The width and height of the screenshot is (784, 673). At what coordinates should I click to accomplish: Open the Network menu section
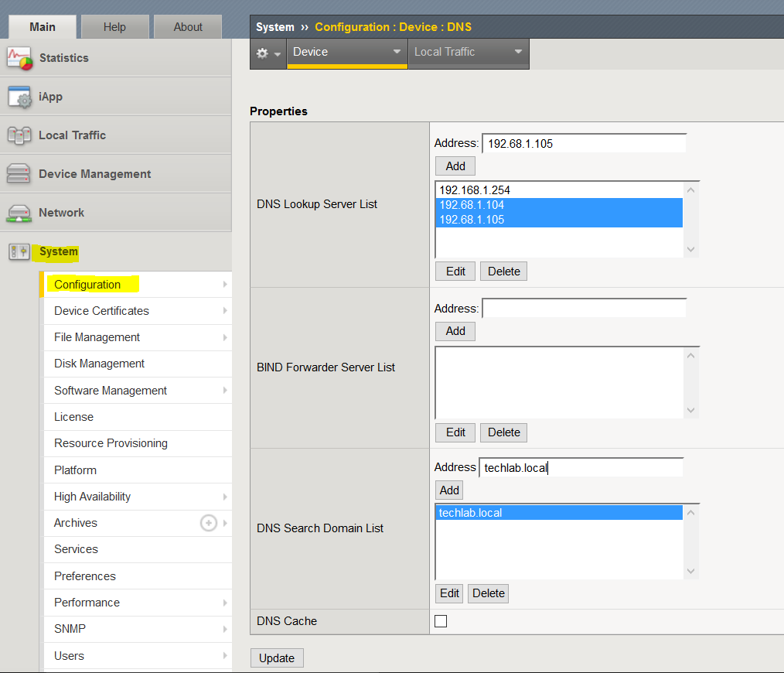(115, 213)
